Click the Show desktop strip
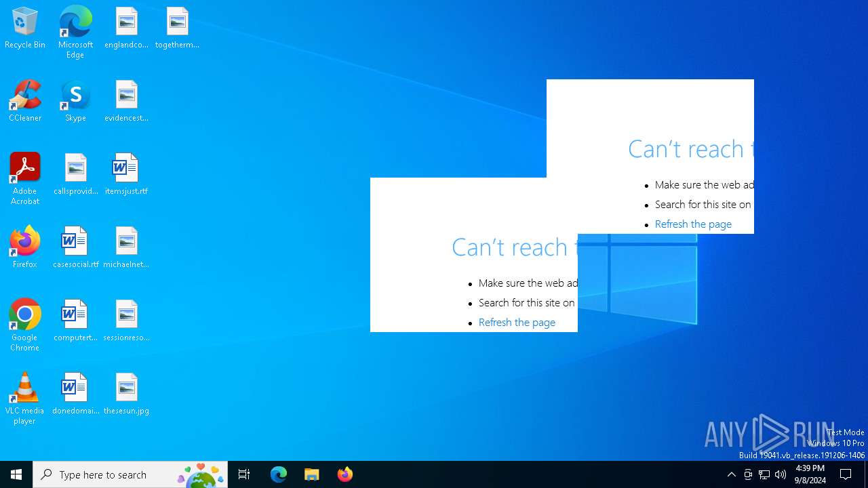Viewport: 868px width, 488px height. (866, 474)
